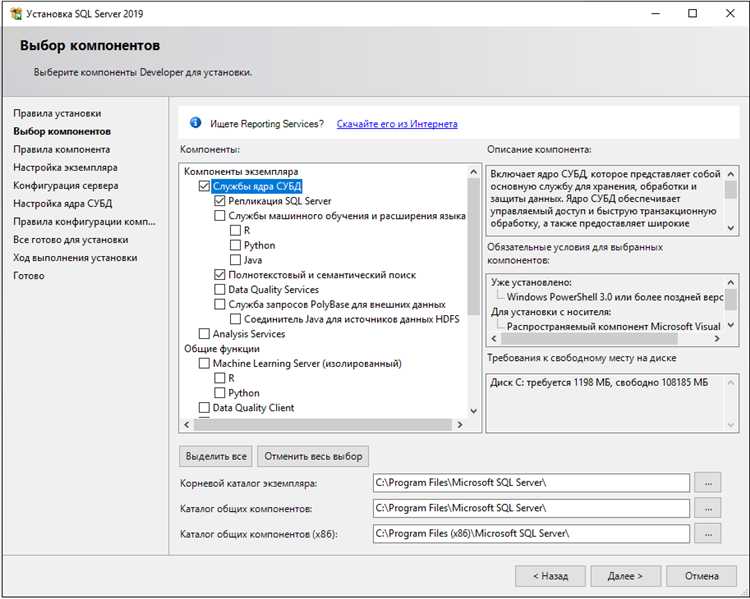Image resolution: width=750 pixels, height=599 pixels.
Task: Browse for Корневой каталог экземпляра folder
Action: (708, 483)
